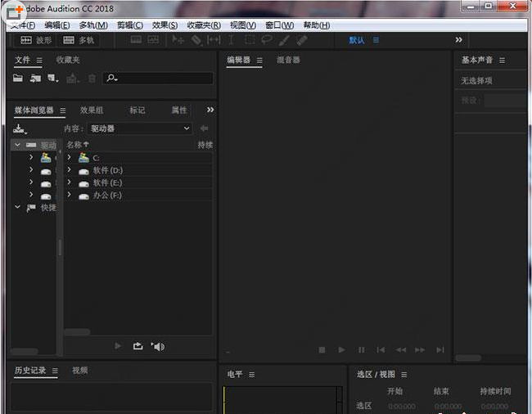Image resolution: width=532 pixels, height=414 pixels.
Task: Open the 效果(S) menu
Action: tap(165, 25)
